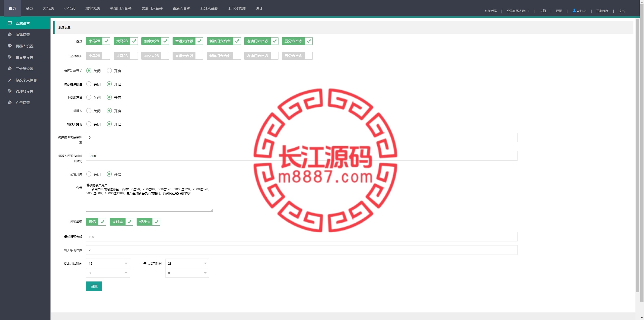644x320 pixels.
Task: Uncheck the 五分六合彩 game checkbox
Action: pyautogui.click(x=297, y=41)
